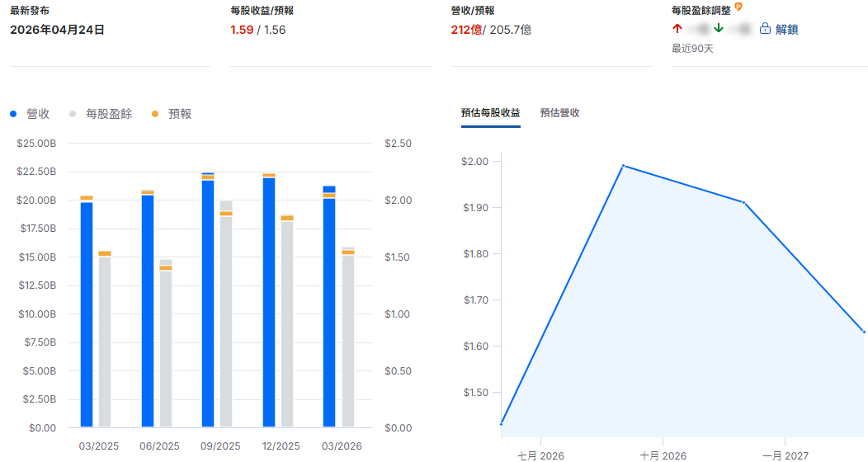This screenshot has height=462, width=868.
Task: Toggle the 營收 legend series
Action: (x=30, y=114)
